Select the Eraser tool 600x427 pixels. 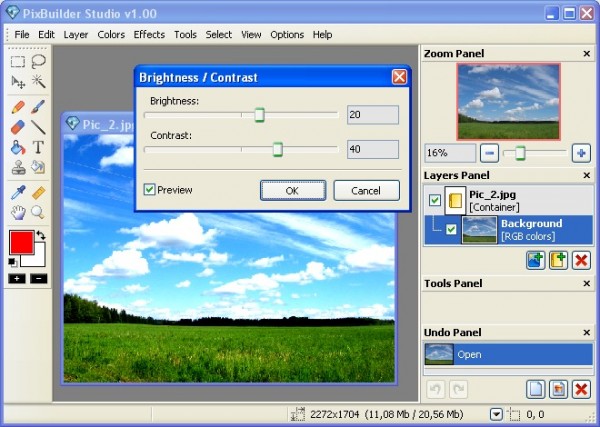coord(18,127)
